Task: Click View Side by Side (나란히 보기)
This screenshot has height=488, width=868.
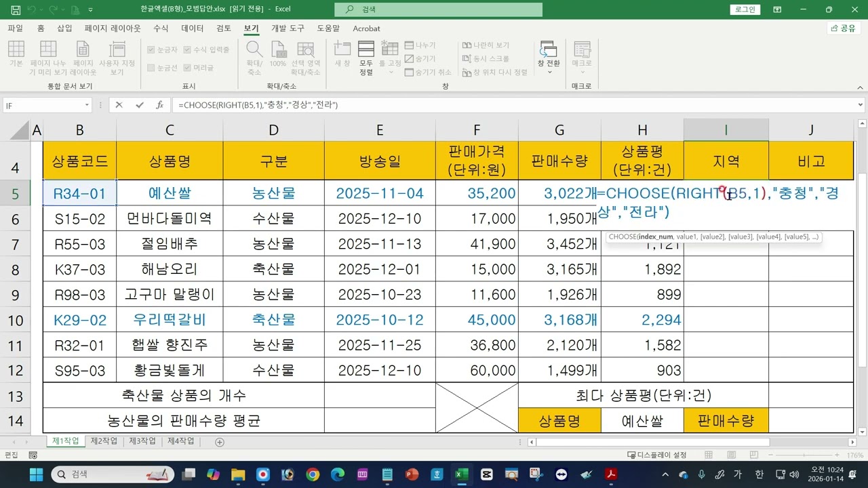Action: [486, 45]
